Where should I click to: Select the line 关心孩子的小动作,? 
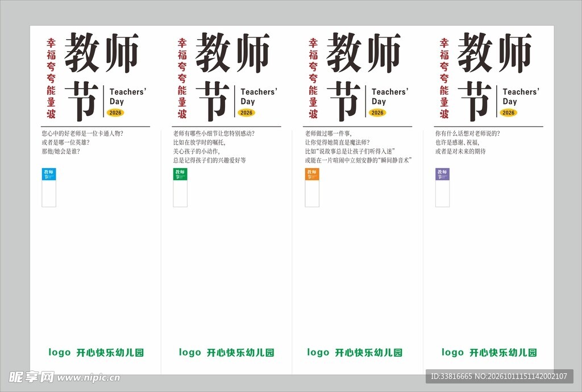click(x=196, y=151)
